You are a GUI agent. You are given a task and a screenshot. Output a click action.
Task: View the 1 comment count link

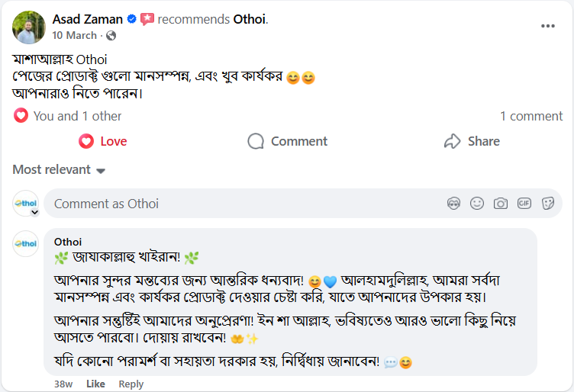pos(531,116)
